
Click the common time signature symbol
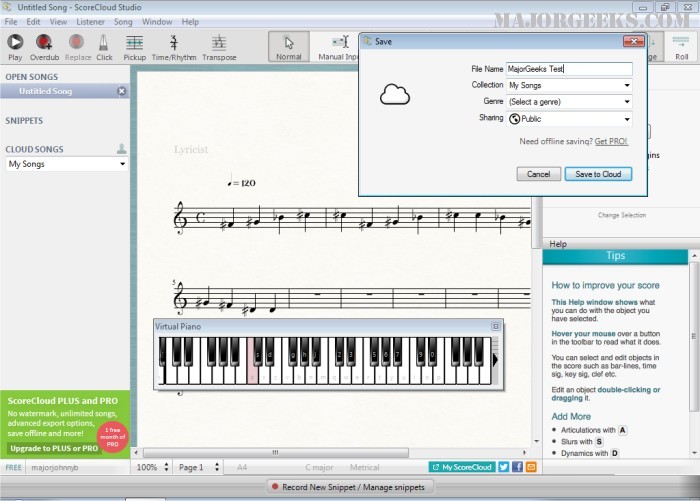[x=200, y=217]
